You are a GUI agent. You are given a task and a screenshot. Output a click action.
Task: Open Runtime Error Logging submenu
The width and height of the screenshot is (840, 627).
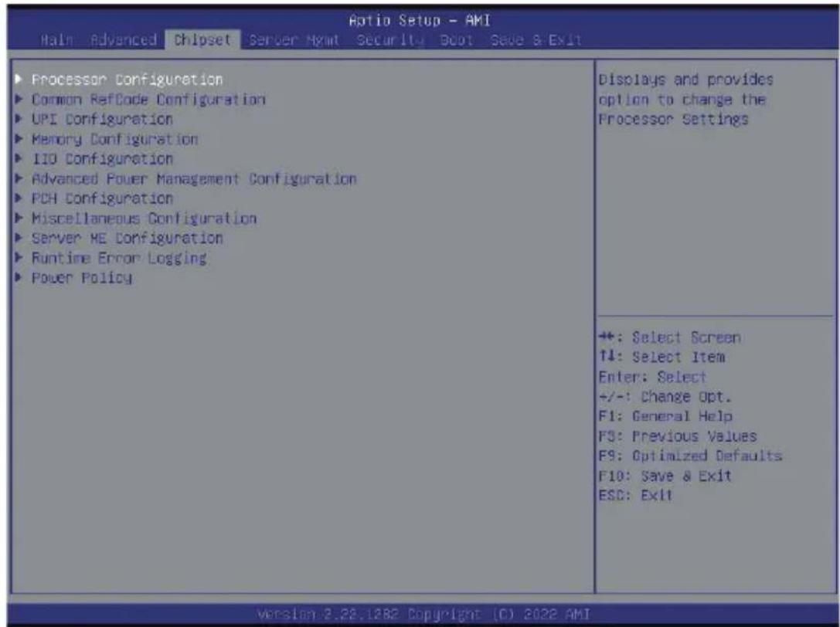119,258
